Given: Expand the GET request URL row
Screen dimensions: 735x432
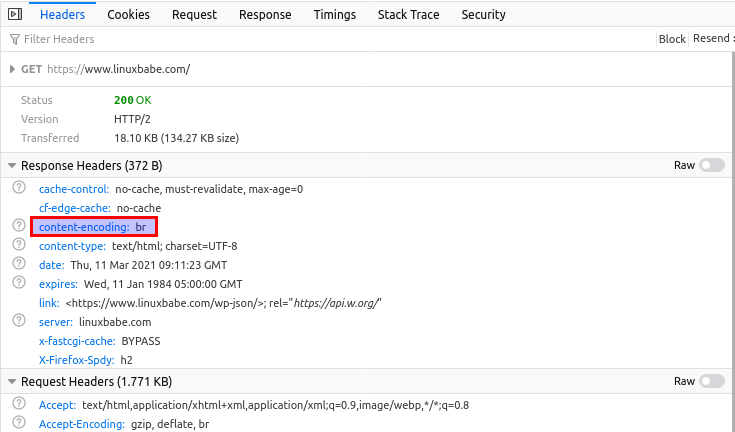Looking at the screenshot, I should 12,69.
